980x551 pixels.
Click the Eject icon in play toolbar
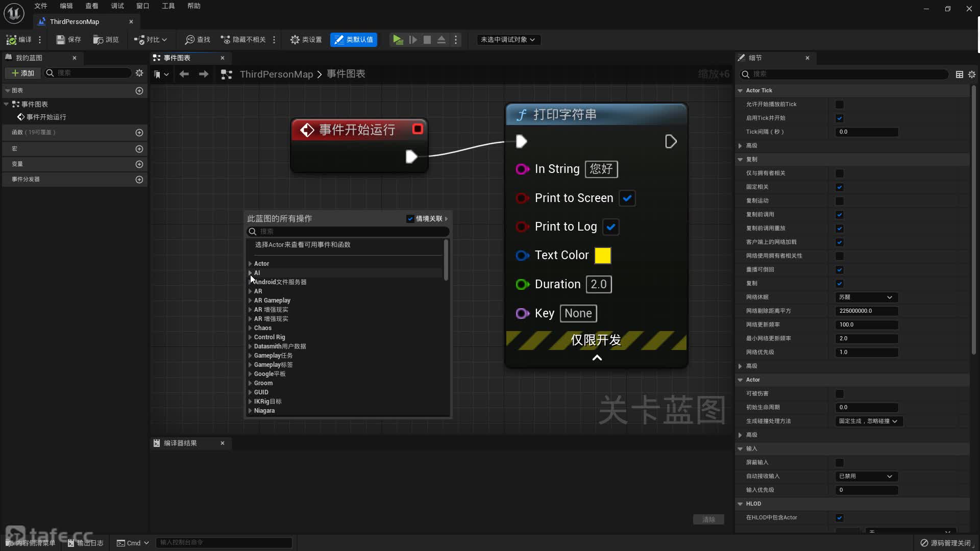[442, 39]
